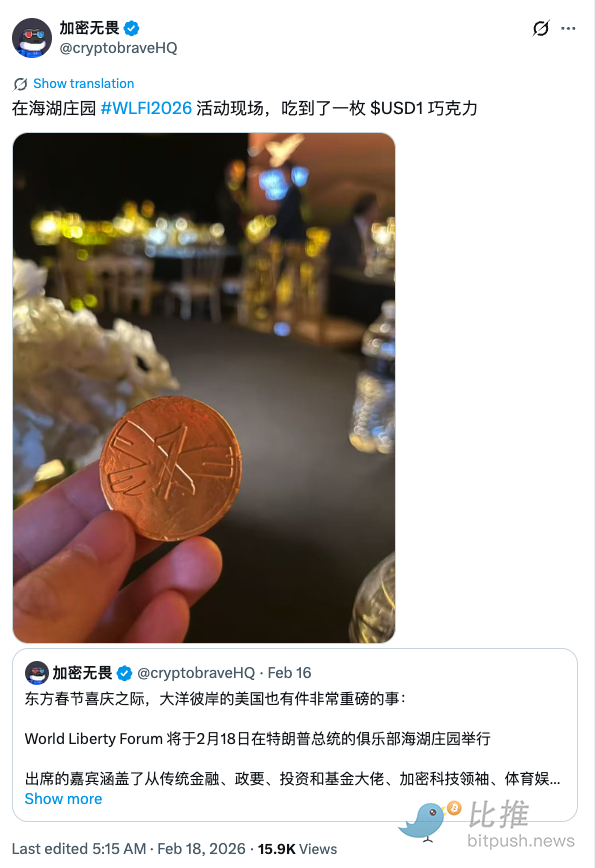Open @cryptobraveHQ handle in quoted tweet
Screen dimensions: 595x868
(x=196, y=673)
